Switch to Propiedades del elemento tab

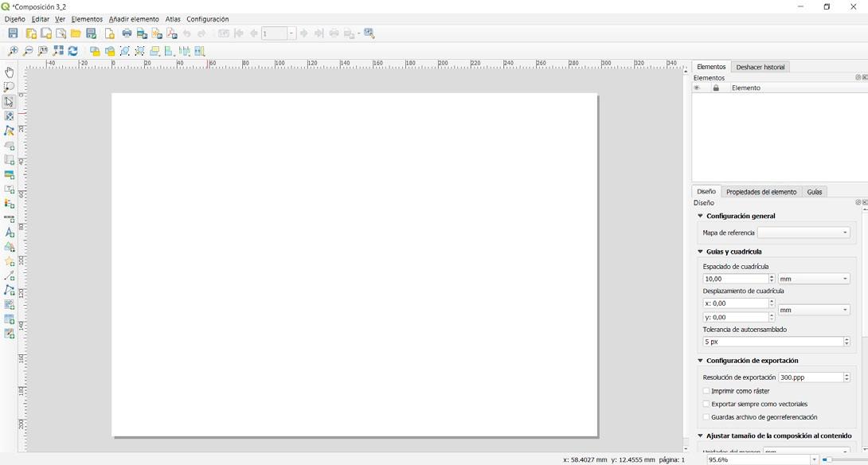point(761,192)
